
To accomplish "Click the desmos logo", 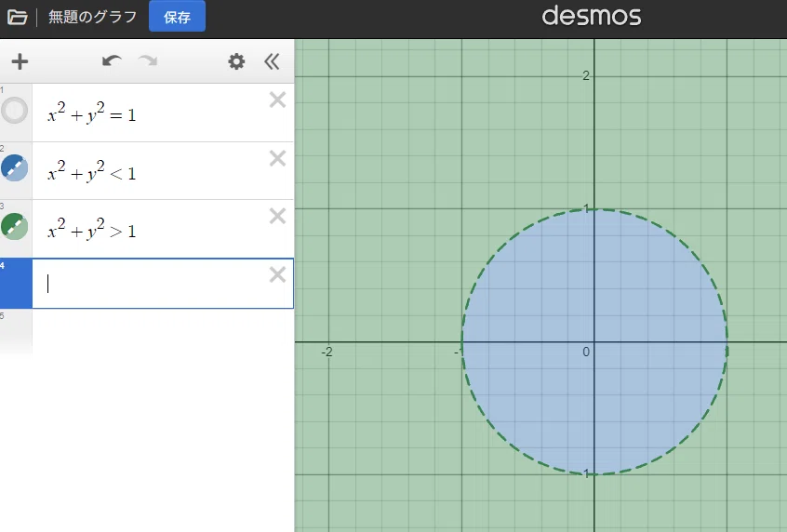I will click(x=592, y=16).
